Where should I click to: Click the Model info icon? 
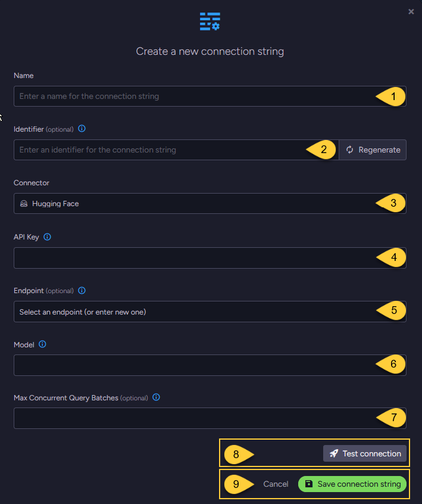pyautogui.click(x=42, y=344)
